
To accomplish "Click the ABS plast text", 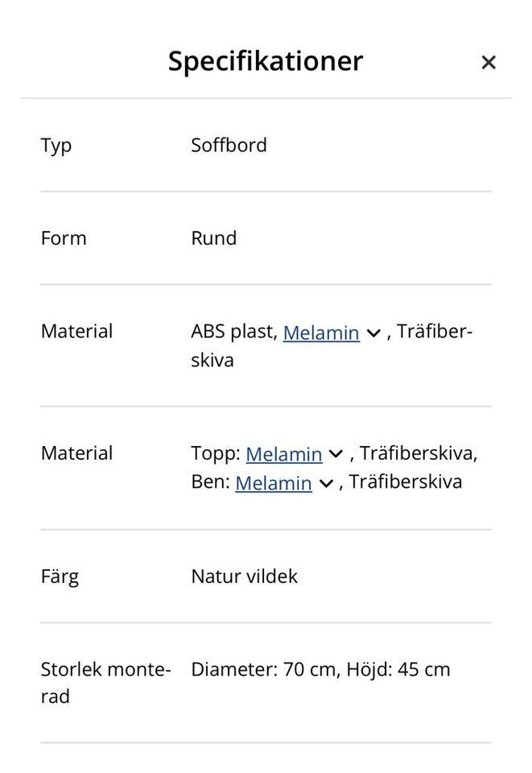I will pos(233,332).
